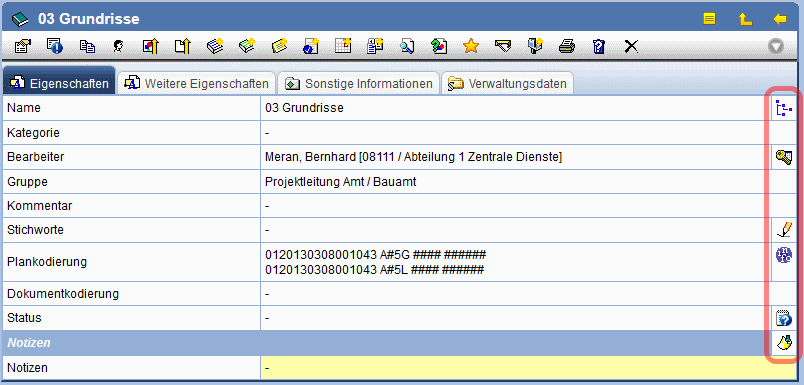Click the magnifier search document icon
This screenshot has width=804, height=385.
(407, 47)
